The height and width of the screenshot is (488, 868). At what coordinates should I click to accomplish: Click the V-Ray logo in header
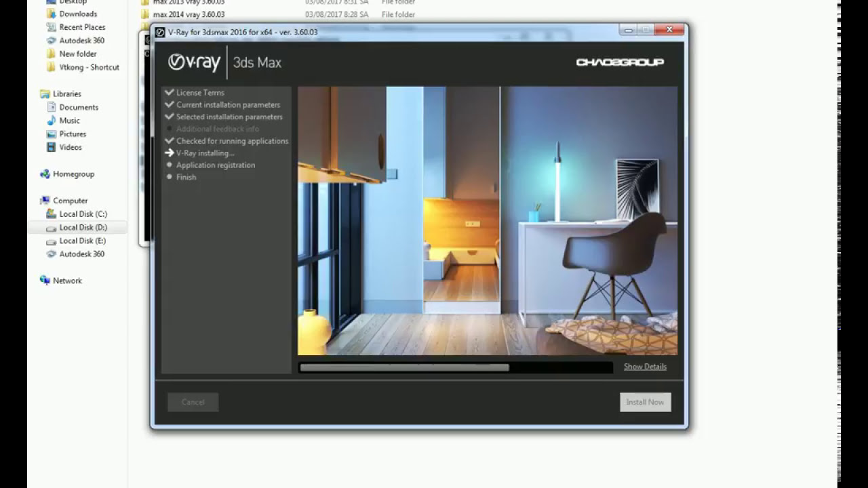(194, 62)
